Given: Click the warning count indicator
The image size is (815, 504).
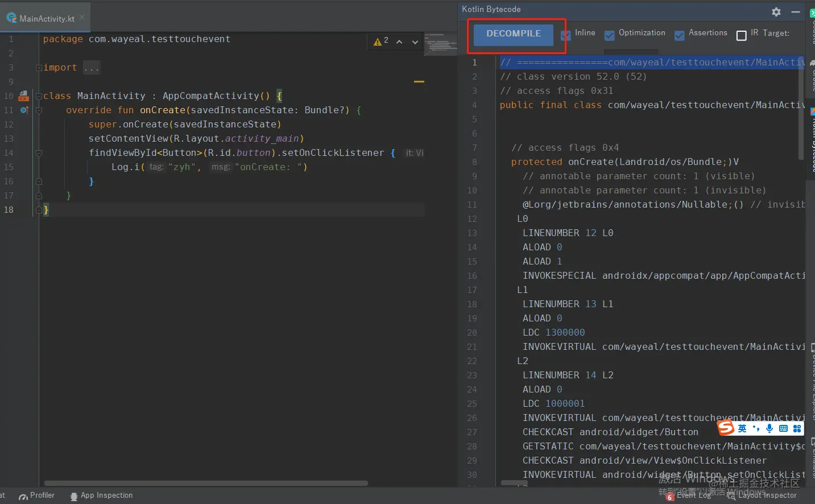Looking at the screenshot, I should [381, 41].
